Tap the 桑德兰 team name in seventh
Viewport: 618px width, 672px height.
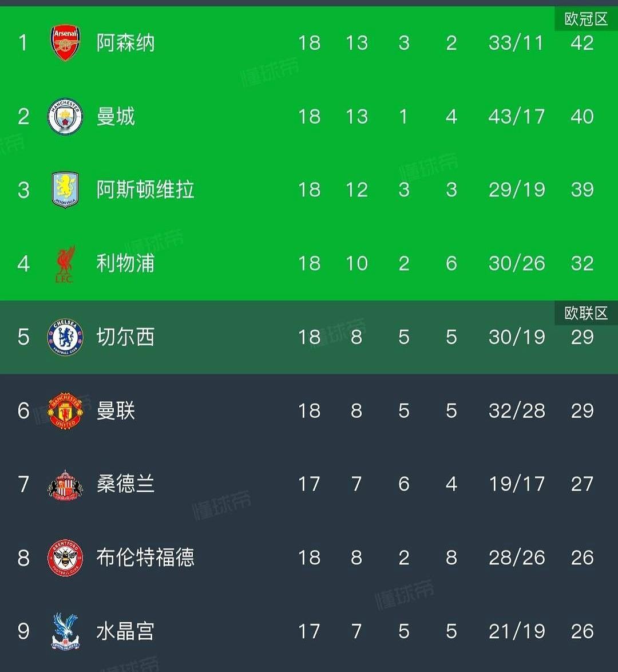(125, 485)
